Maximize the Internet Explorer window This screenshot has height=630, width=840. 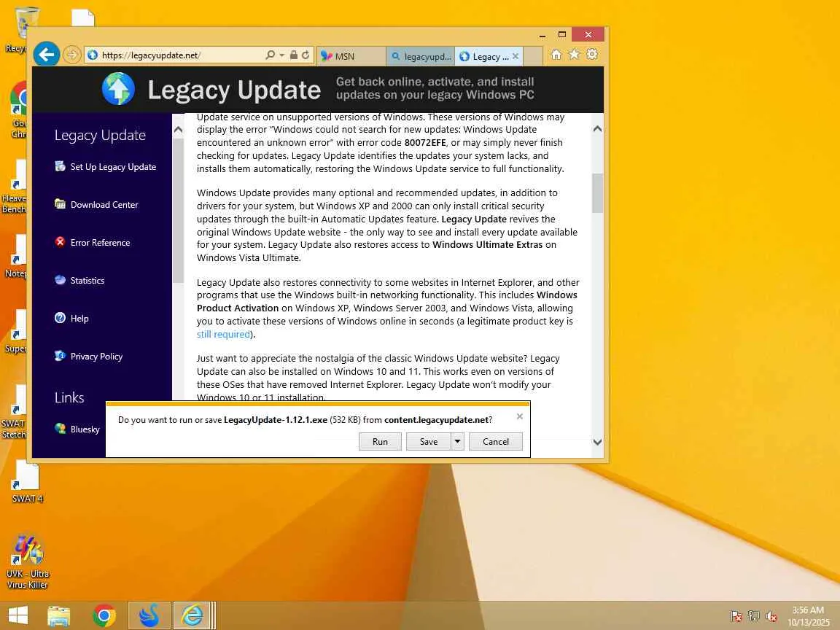(562, 35)
